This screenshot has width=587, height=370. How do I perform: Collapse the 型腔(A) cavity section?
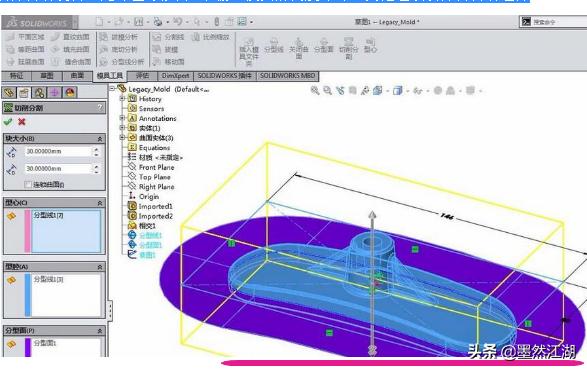pos(100,267)
